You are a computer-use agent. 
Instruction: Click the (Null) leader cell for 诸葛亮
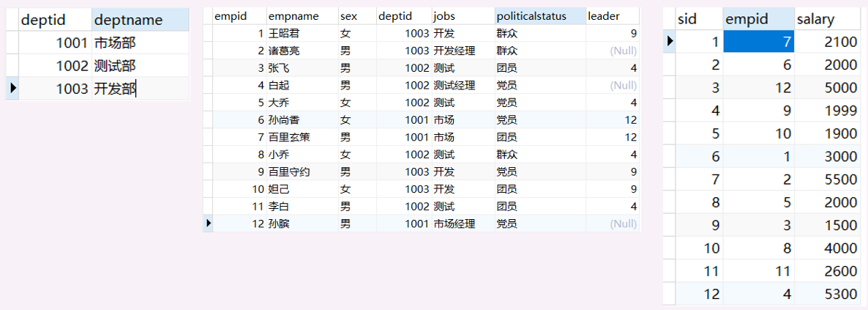click(613, 51)
